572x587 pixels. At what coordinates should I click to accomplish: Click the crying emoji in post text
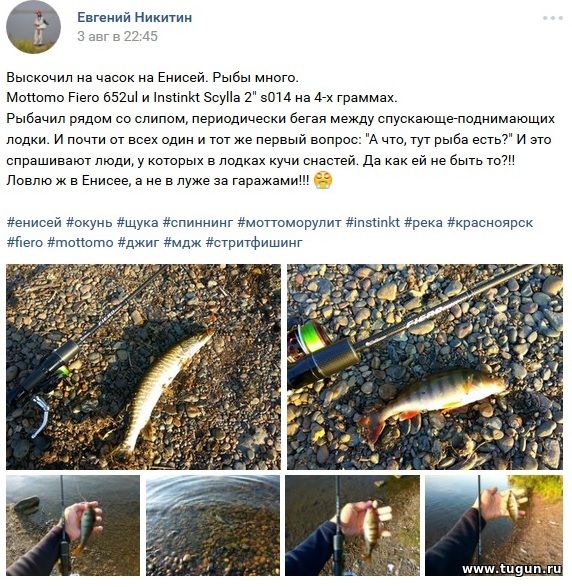323,180
